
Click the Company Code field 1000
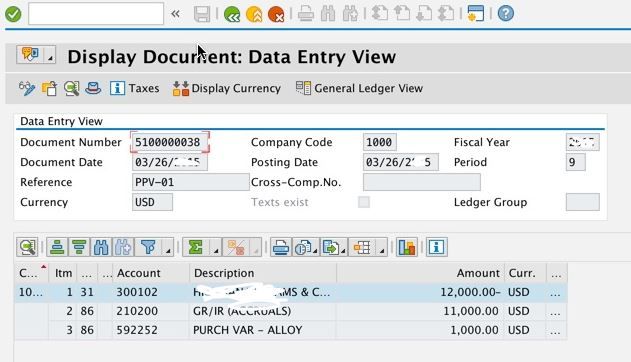379,142
